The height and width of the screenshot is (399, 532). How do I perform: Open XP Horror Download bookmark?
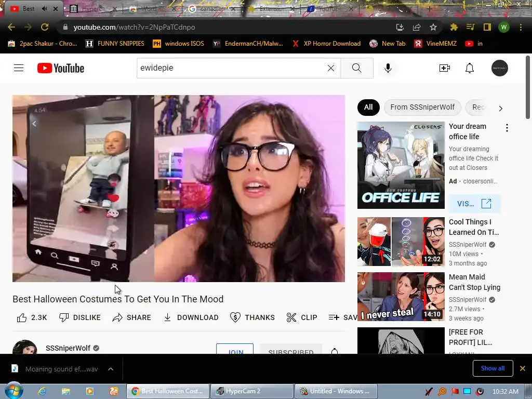pyautogui.click(x=326, y=44)
